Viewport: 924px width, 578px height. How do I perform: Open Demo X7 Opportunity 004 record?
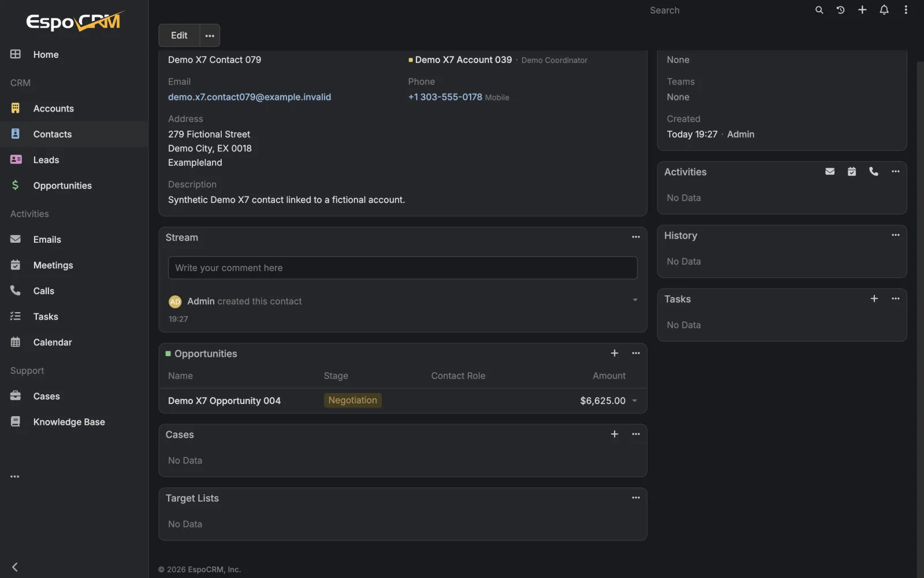[x=224, y=401]
